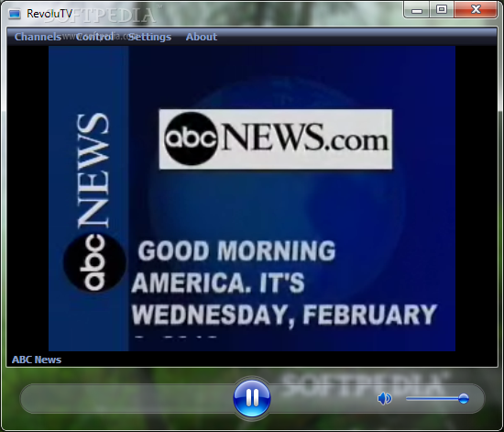
Task: Click the ABC News video stream area
Action: tap(252, 198)
